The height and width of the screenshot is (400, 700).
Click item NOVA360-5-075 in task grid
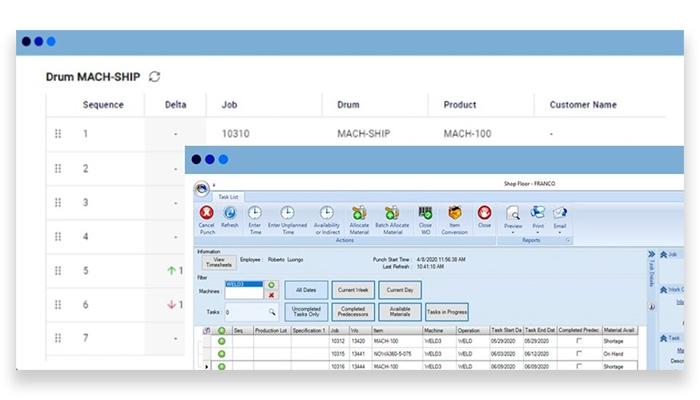(393, 354)
